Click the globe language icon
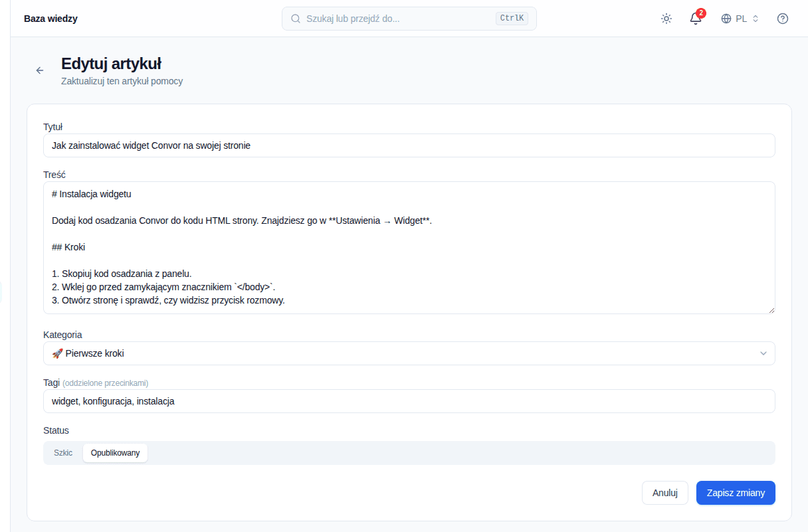 click(726, 19)
